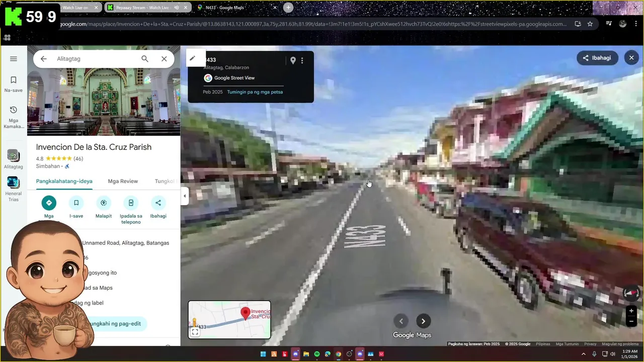
Task: Open the three-dot menu on Street View card
Action: coord(302,60)
